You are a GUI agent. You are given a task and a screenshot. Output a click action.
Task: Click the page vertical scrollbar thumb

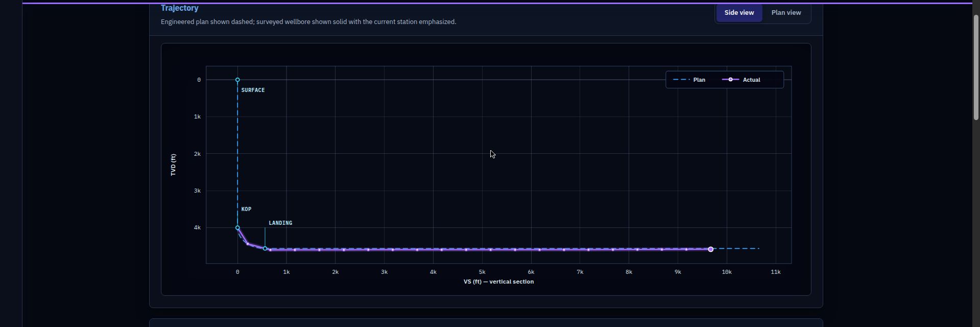[x=976, y=67]
